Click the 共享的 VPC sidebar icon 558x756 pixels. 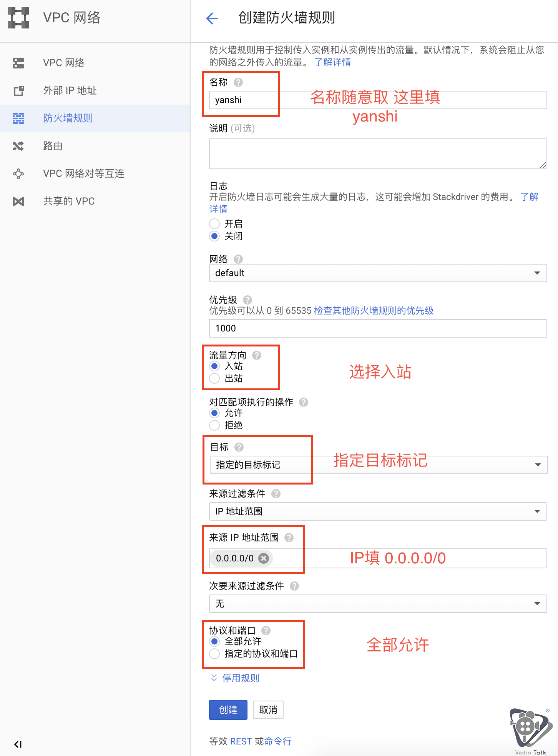(18, 201)
